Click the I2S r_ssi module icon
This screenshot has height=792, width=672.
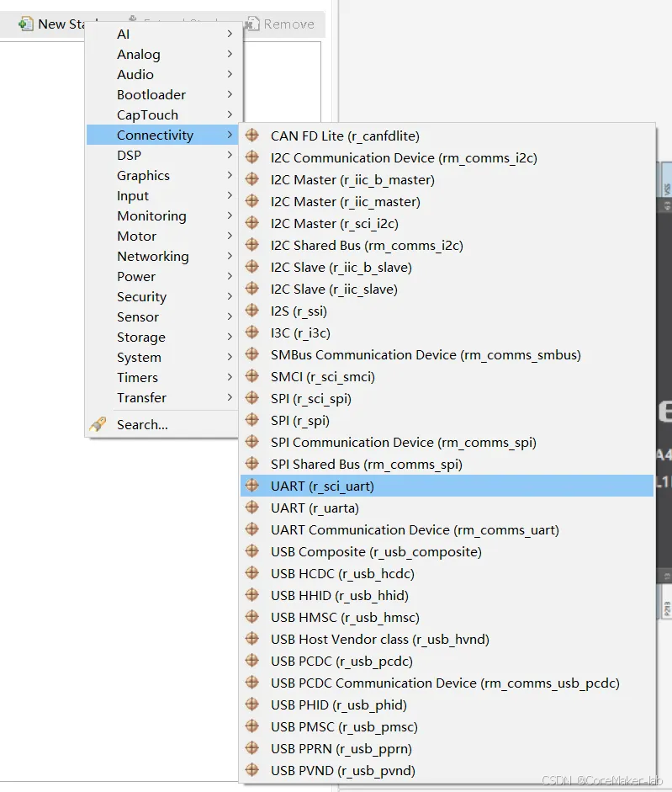click(x=252, y=311)
